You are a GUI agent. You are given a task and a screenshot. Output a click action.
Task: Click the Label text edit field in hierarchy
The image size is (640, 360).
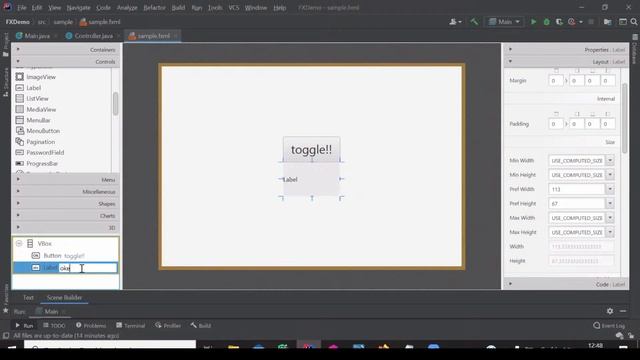tap(88, 268)
